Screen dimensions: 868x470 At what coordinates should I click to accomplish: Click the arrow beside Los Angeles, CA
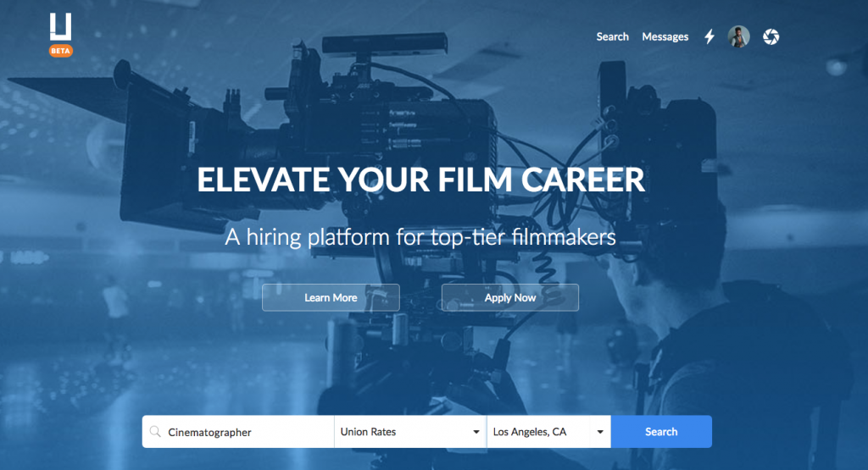[600, 433]
